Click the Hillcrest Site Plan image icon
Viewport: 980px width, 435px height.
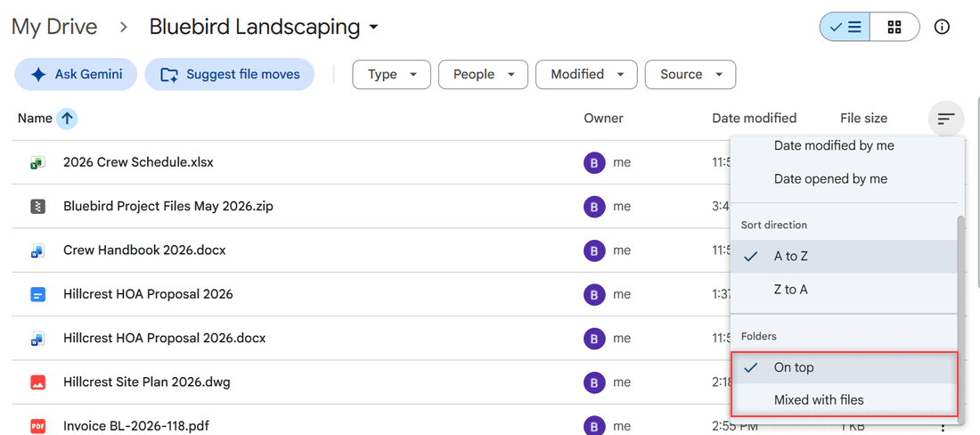coord(37,382)
